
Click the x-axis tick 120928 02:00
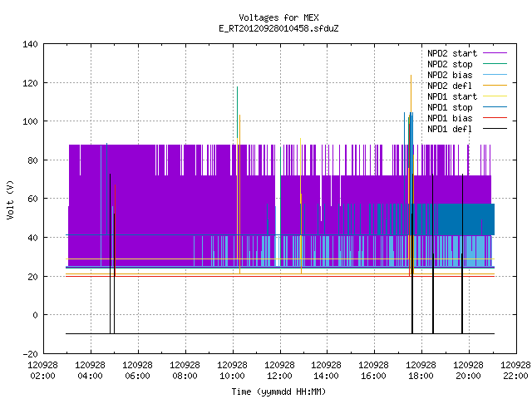tap(42, 371)
